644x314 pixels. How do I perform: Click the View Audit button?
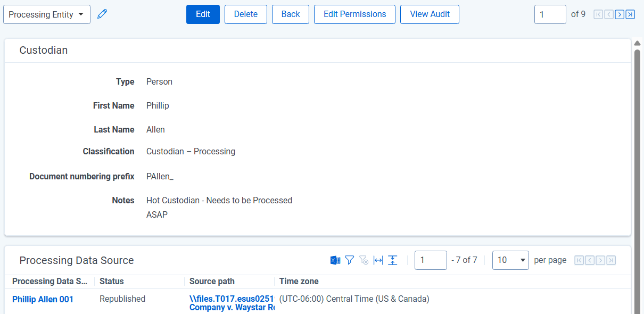[x=430, y=14]
